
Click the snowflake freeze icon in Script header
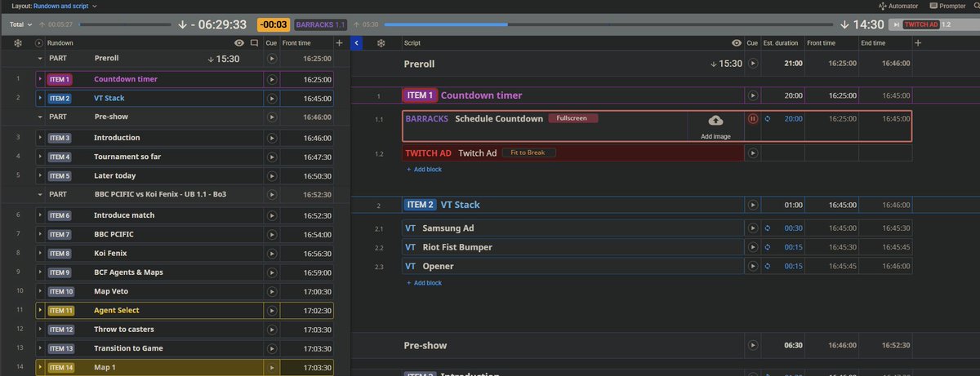(x=381, y=42)
